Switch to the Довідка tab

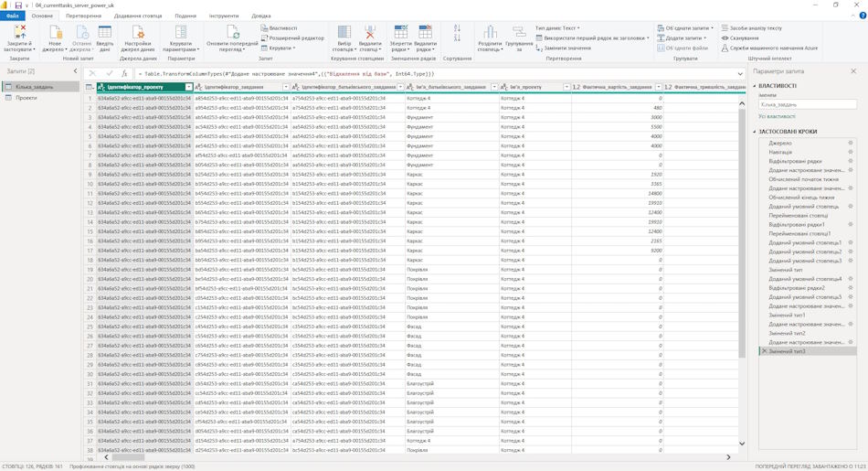pos(261,16)
